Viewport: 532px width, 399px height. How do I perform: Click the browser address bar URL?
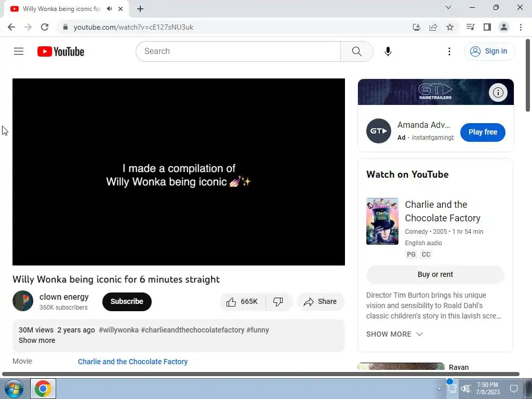134,27
